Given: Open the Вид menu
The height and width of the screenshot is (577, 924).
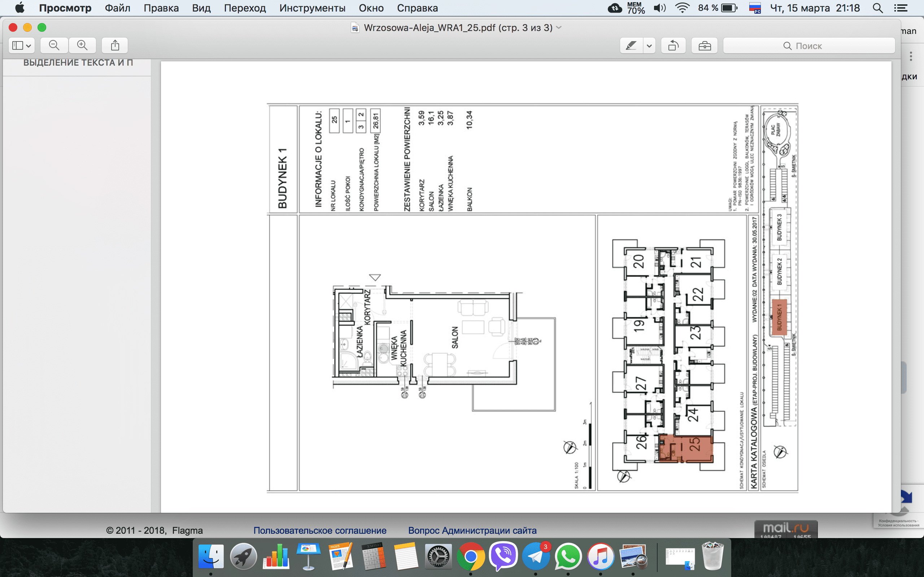Looking at the screenshot, I should (201, 8).
